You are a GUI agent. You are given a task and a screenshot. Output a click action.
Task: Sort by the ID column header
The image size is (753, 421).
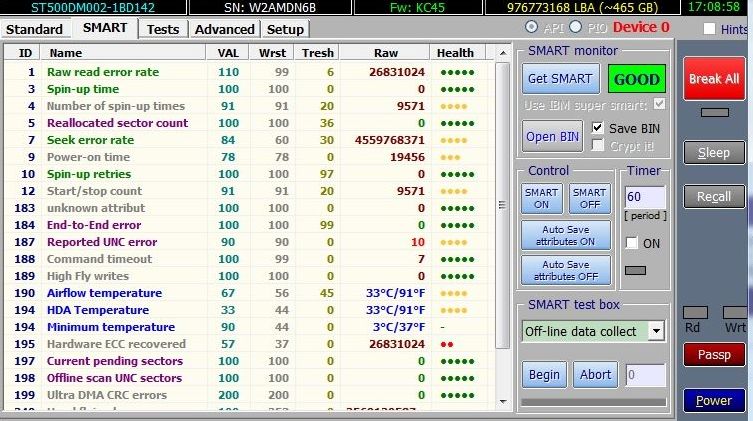[x=23, y=53]
